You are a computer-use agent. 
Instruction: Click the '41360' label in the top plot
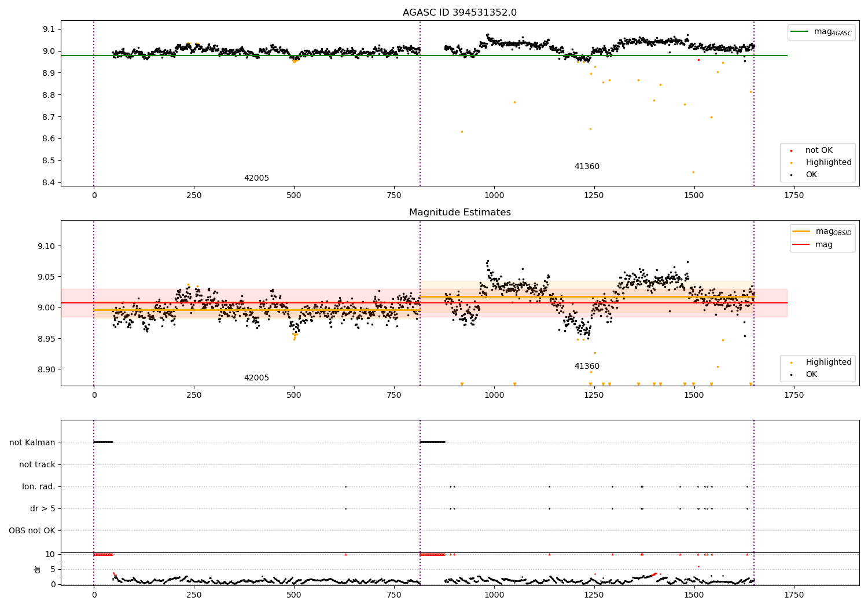[x=587, y=167]
